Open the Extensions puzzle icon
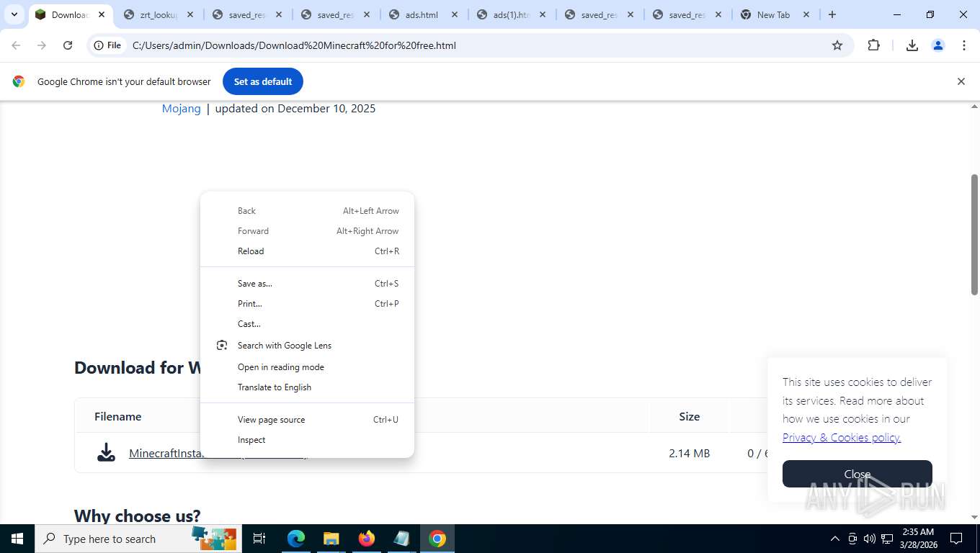 873,45
